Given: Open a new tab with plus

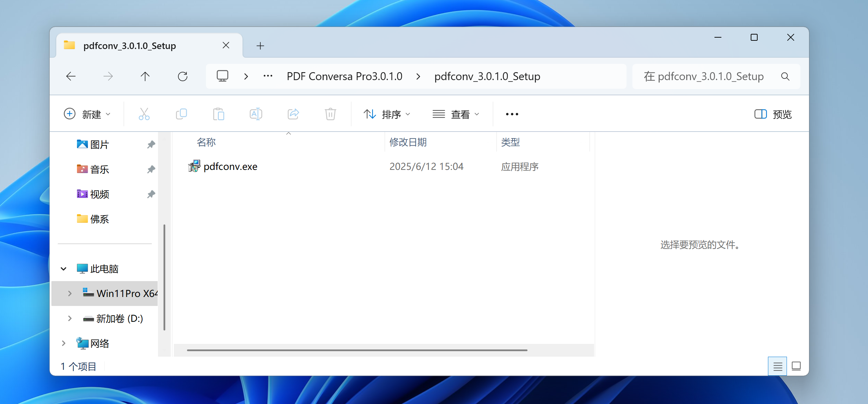Looking at the screenshot, I should 260,46.
